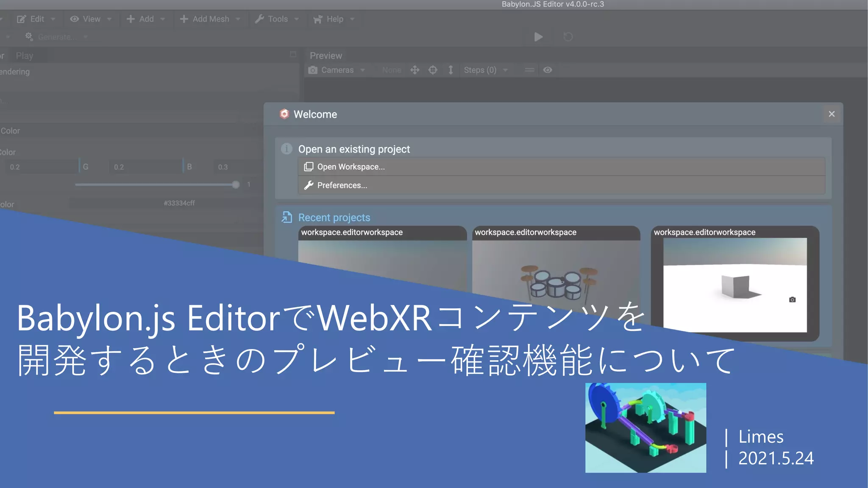868x488 pixels.
Task: Toggle the equals-sign icon in preview toolbar
Action: [x=529, y=70]
